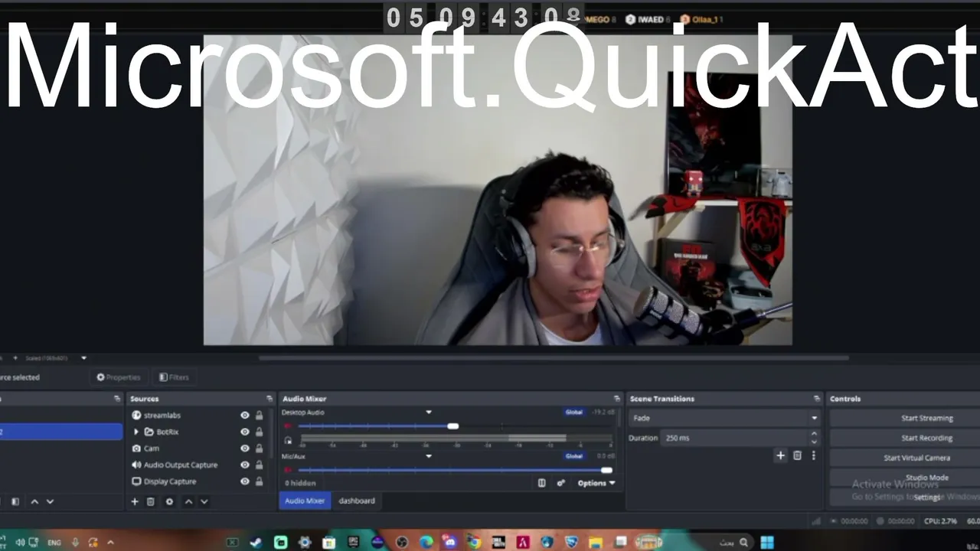Open Desktop Audio dropdown arrow
980x551 pixels.
point(429,412)
